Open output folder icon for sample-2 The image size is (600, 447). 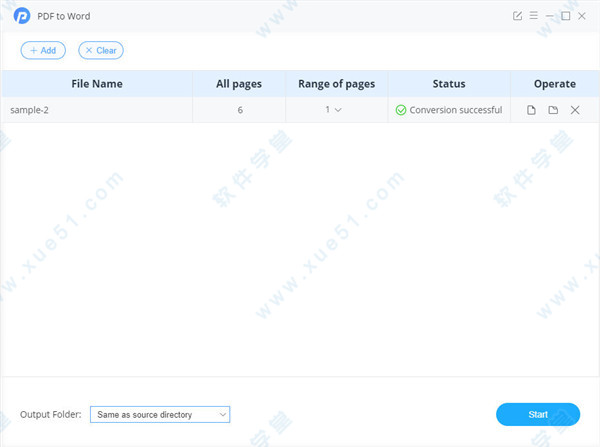point(553,110)
